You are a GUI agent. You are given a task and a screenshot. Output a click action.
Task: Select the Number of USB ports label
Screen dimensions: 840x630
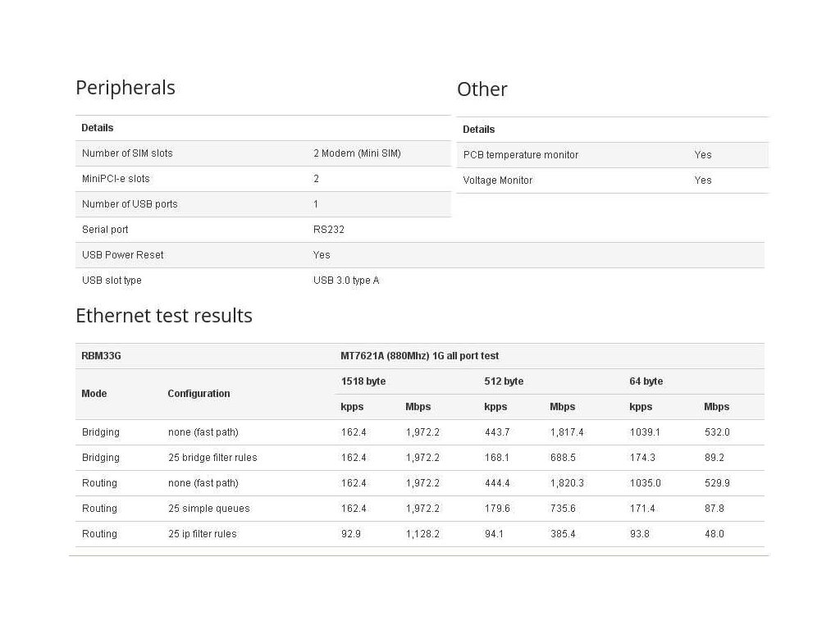pos(130,204)
